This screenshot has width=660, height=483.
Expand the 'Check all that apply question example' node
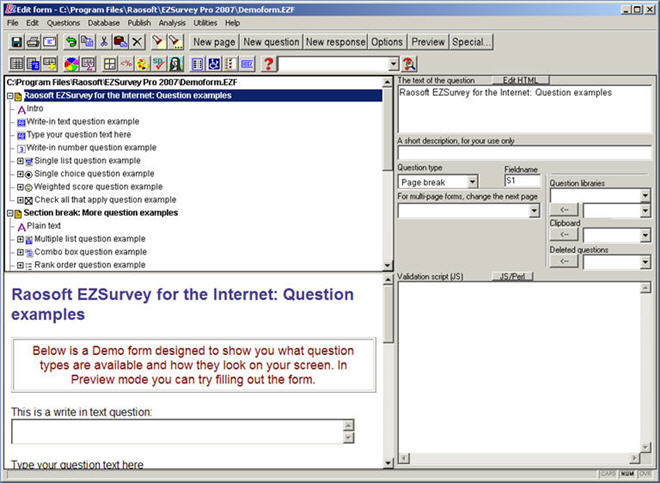coord(20,200)
